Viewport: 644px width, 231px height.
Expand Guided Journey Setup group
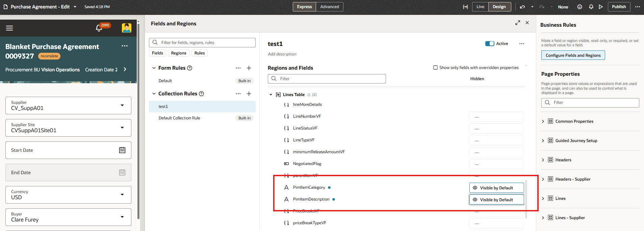(543, 141)
